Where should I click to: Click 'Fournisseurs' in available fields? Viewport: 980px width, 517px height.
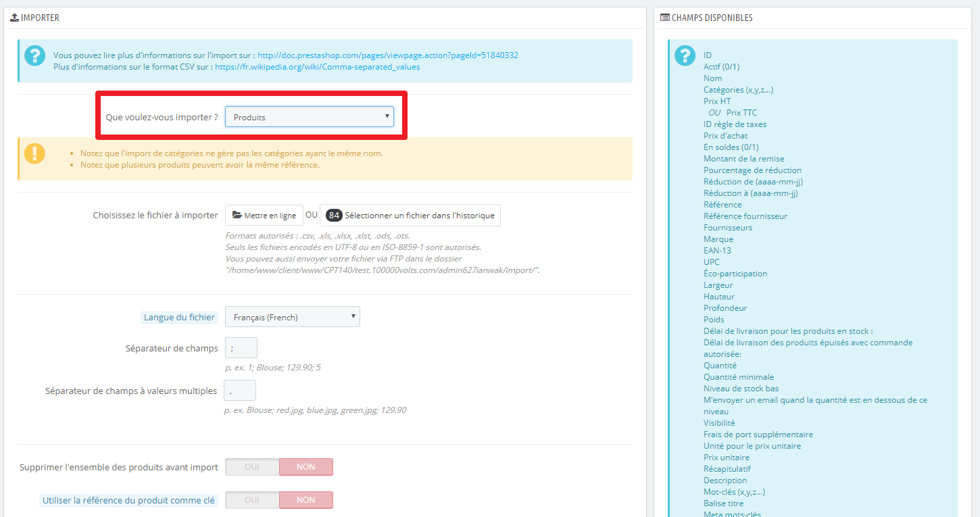point(728,228)
